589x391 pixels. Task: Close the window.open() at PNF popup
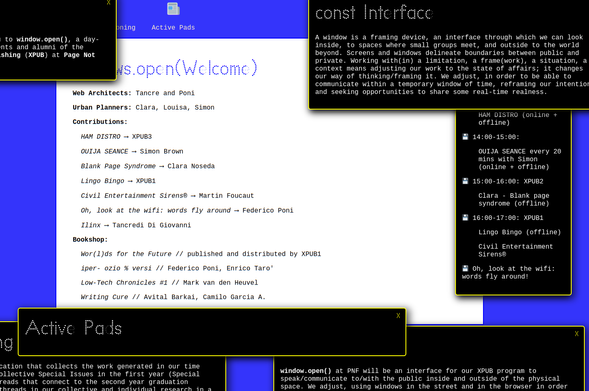[577, 334]
